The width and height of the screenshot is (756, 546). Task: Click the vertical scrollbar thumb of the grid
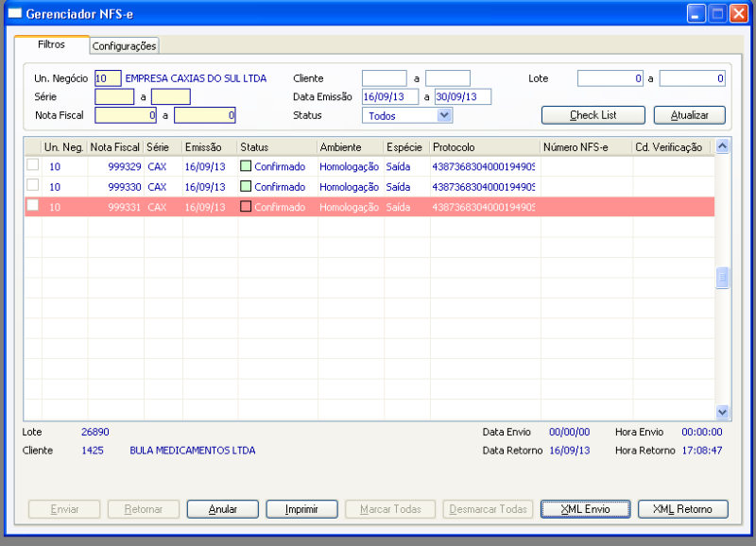pyautogui.click(x=722, y=278)
